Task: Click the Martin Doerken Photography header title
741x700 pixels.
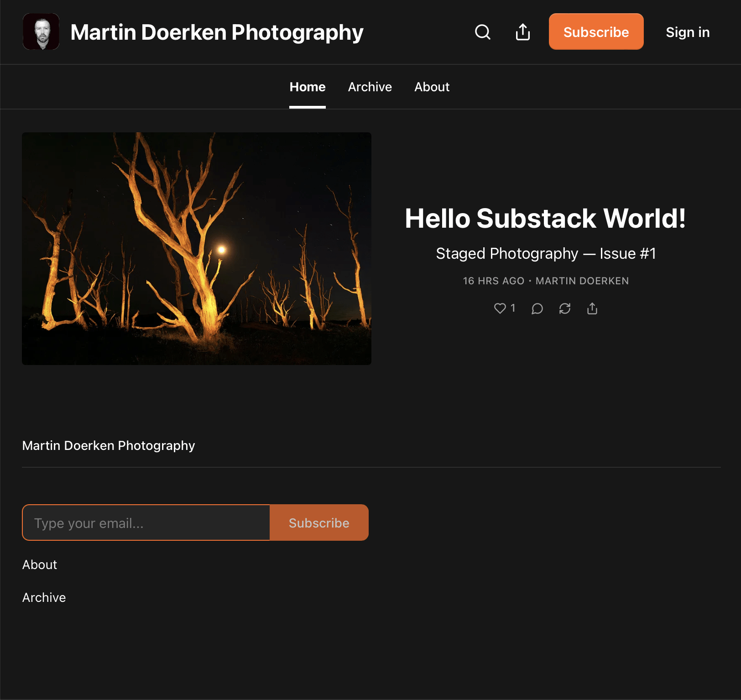Action: [217, 32]
